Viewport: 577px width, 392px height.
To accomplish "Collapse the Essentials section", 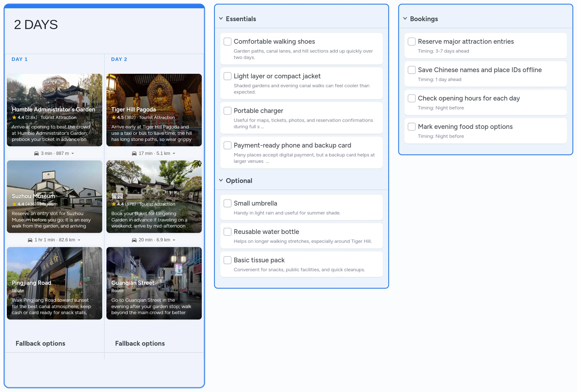I will click(x=221, y=18).
